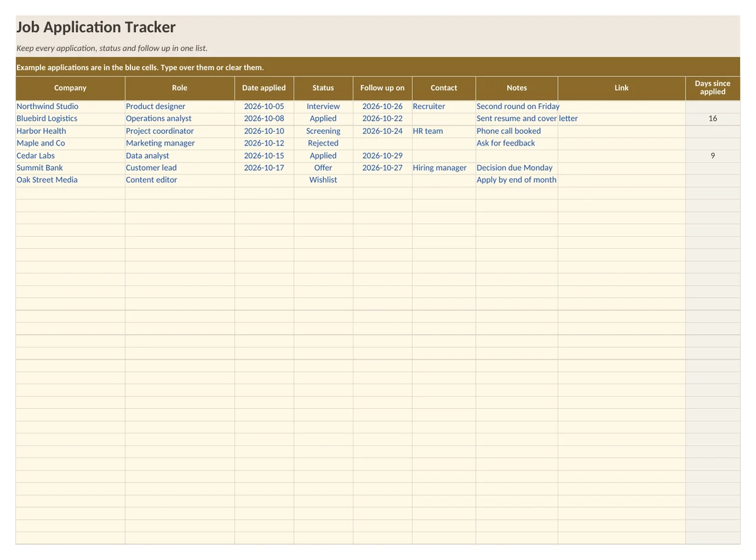Screen dimensions: 756x560
Task: Select the Recruiter contact cell
Action: click(x=444, y=106)
